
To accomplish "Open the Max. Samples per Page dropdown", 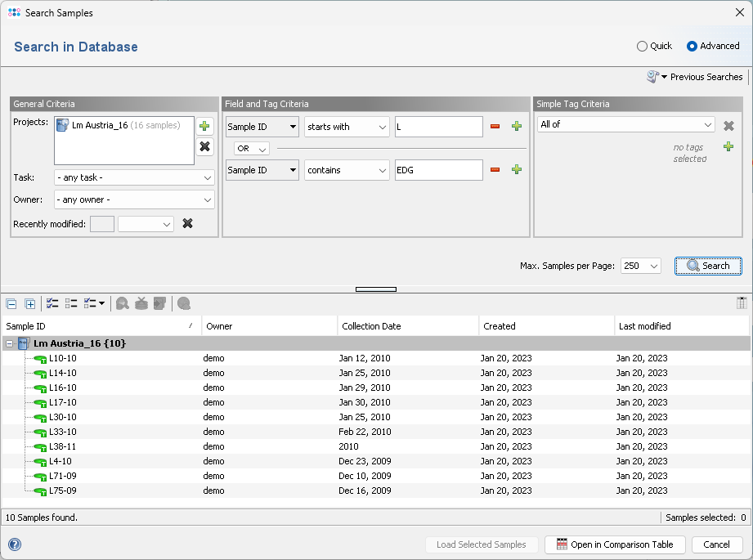I will (x=641, y=266).
